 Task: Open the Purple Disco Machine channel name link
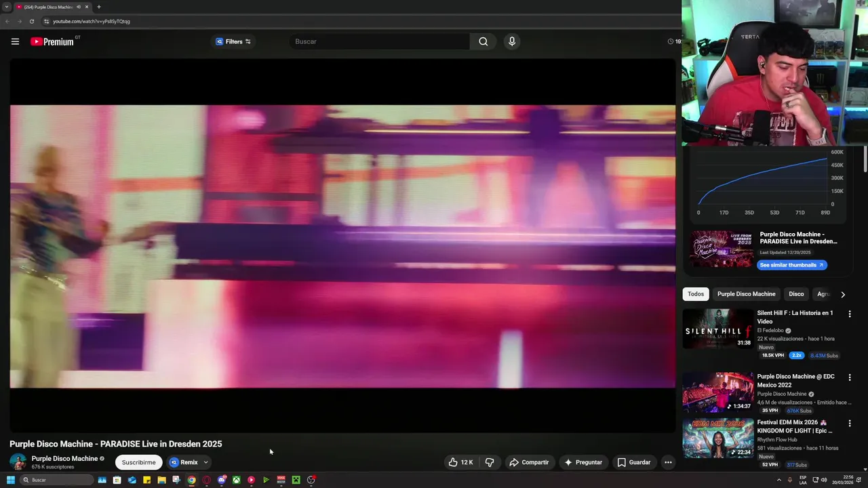[64, 459]
